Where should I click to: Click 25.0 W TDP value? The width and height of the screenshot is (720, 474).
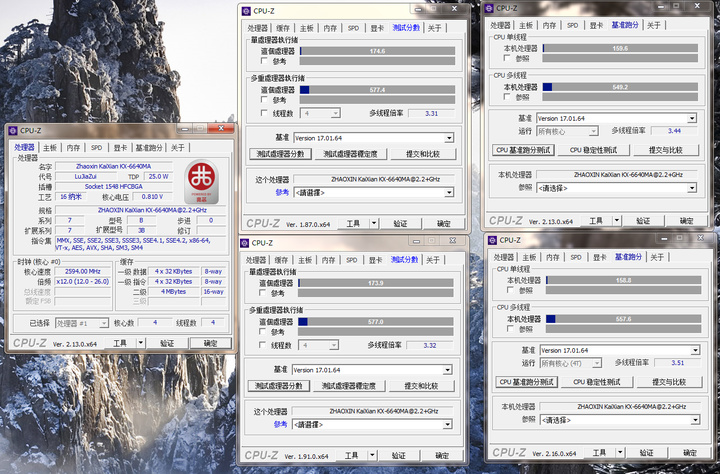tap(158, 176)
